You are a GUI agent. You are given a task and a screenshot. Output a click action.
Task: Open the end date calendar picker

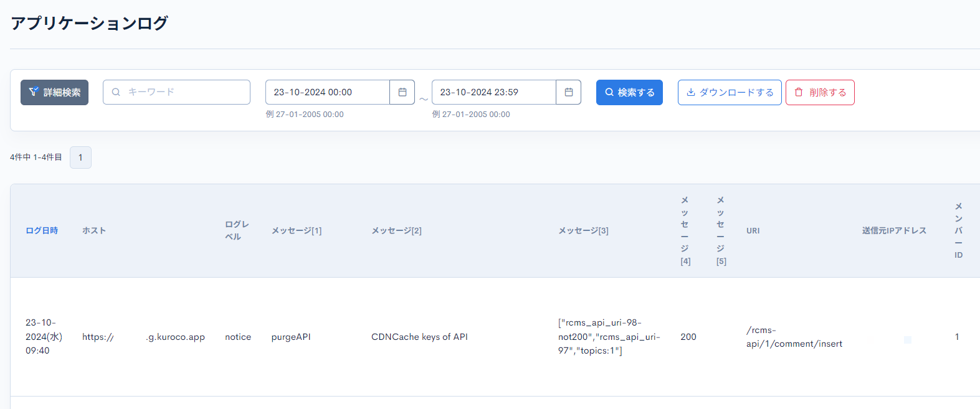(569, 92)
